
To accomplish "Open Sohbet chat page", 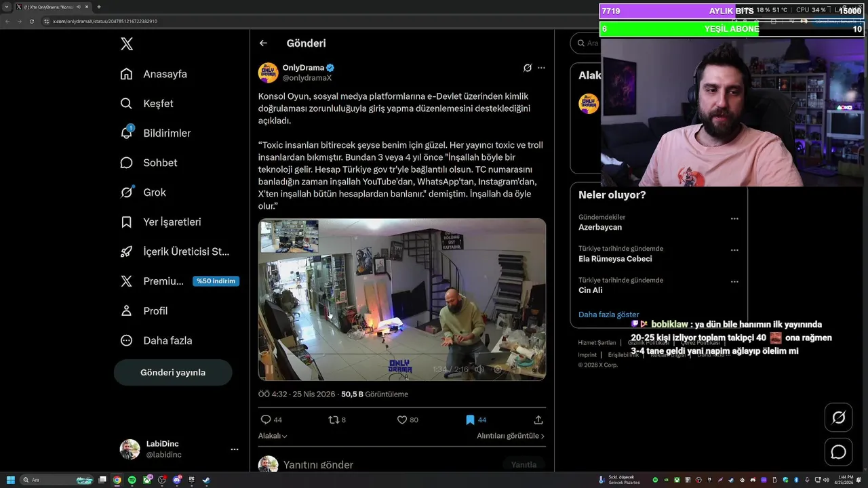I will click(149, 163).
